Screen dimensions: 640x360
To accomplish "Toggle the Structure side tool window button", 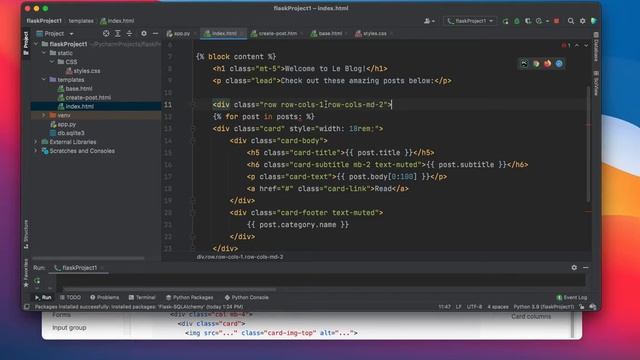I will [26, 234].
